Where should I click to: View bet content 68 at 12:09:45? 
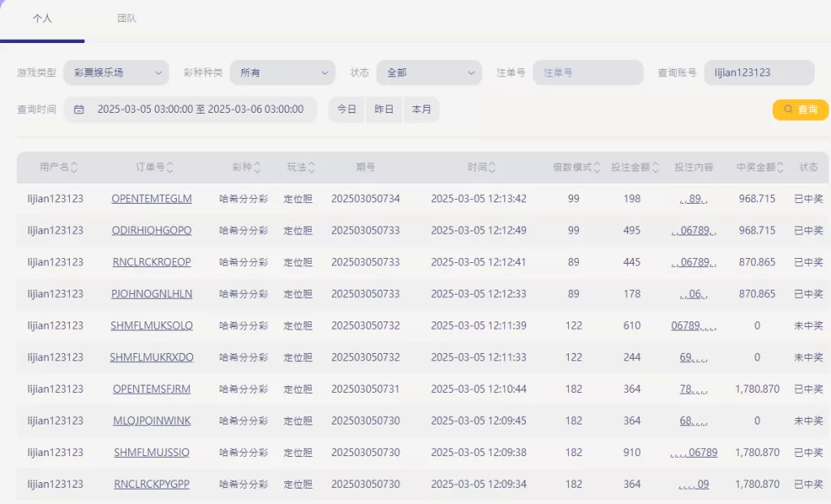pos(694,420)
